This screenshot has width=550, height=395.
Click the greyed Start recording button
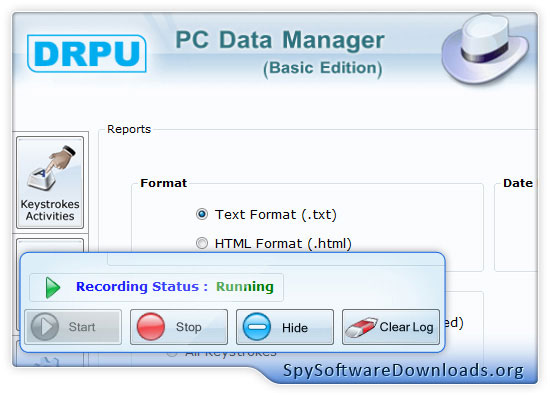pyautogui.click(x=73, y=327)
